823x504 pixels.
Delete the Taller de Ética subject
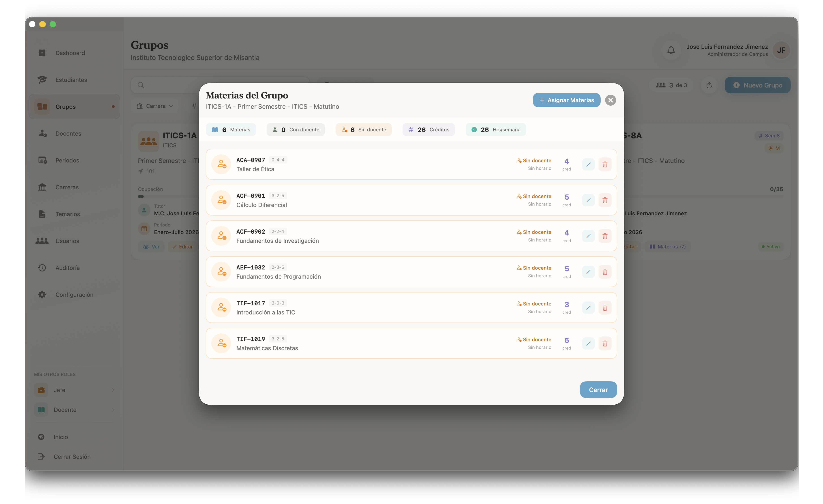point(604,164)
